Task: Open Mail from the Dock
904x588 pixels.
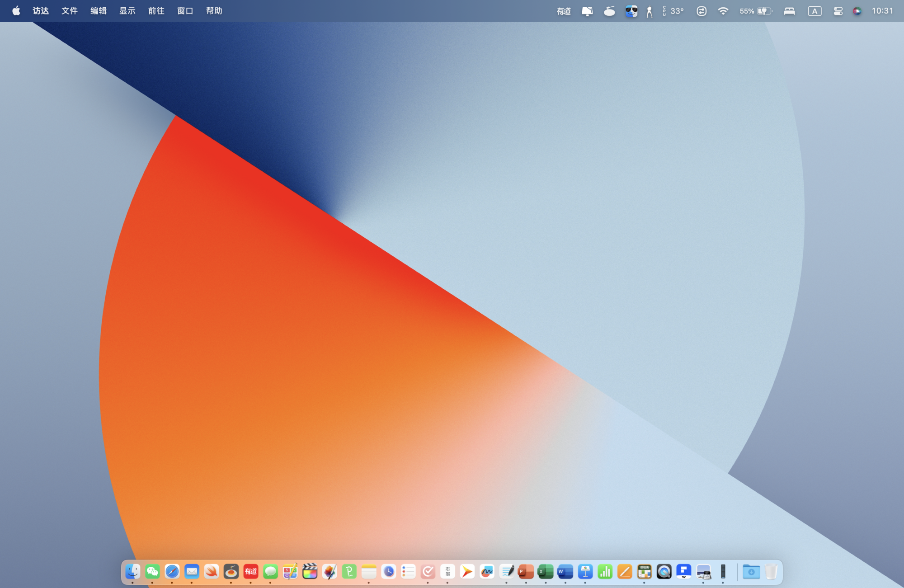Action: pos(192,572)
